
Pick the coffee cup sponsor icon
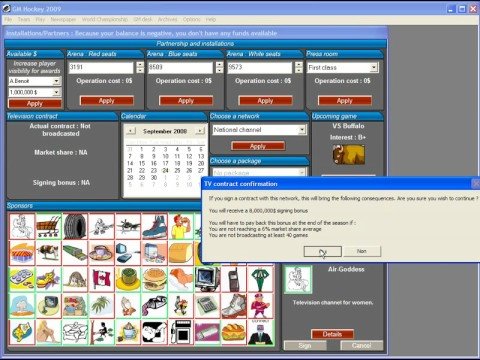pos(128,332)
